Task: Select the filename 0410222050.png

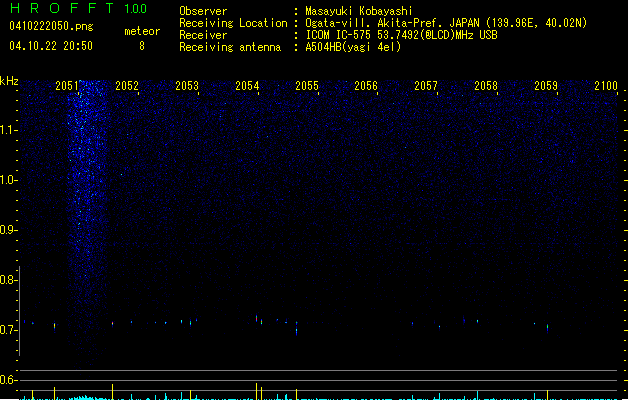Action: [x=51, y=26]
